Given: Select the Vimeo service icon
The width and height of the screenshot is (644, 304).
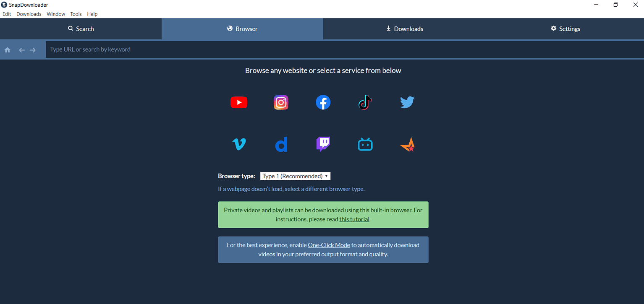Looking at the screenshot, I should pyautogui.click(x=239, y=144).
